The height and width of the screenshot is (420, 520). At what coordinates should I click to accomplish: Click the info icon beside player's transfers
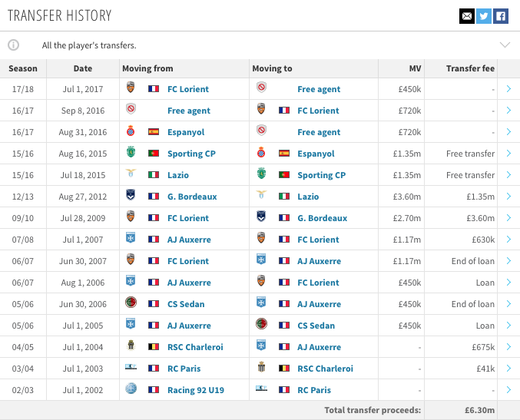[x=14, y=45]
